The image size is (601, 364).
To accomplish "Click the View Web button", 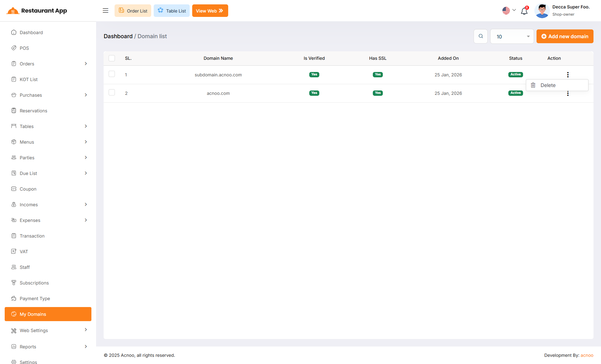I will pyautogui.click(x=210, y=11).
